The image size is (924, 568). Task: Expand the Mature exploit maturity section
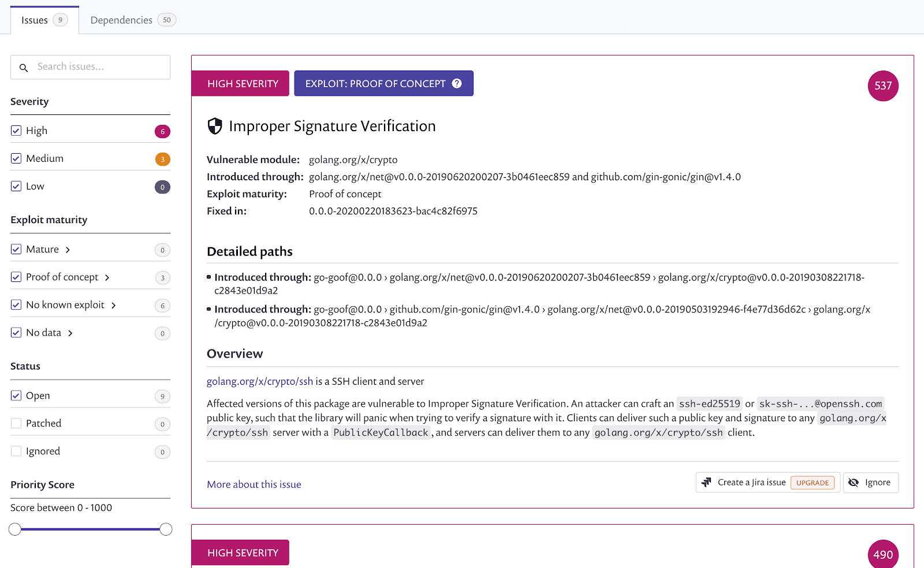coord(68,249)
